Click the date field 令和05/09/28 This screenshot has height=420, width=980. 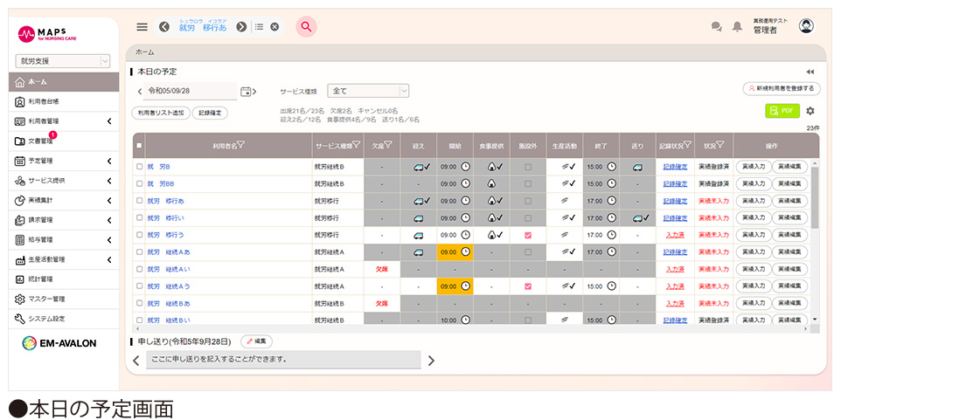pos(190,91)
